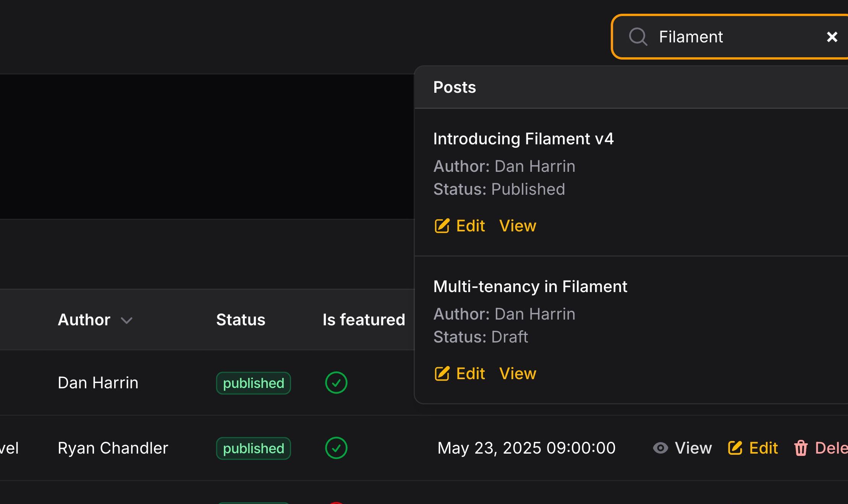Viewport: 848px width, 504px height.
Task: Toggle featured checkmark for Dan Harrin's row
Action: click(336, 383)
